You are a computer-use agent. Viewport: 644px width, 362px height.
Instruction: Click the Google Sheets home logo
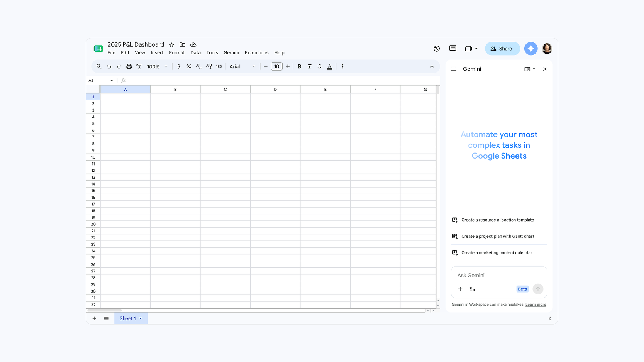click(98, 49)
